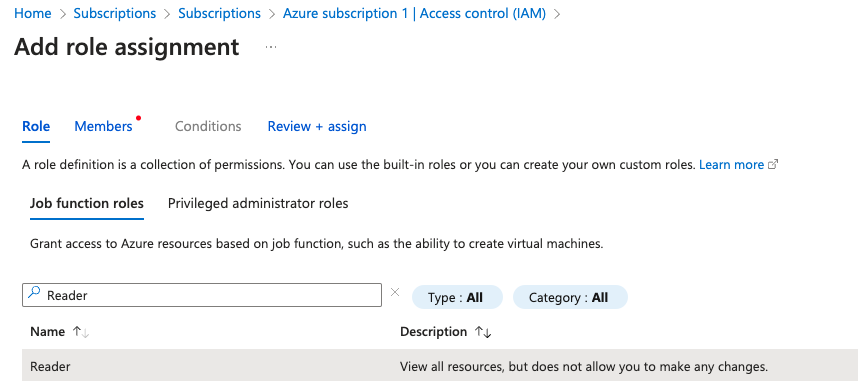Viewport: 858px width, 382px height.
Task: Open the ellipsis menu beside Add role assignment
Action: (x=271, y=47)
